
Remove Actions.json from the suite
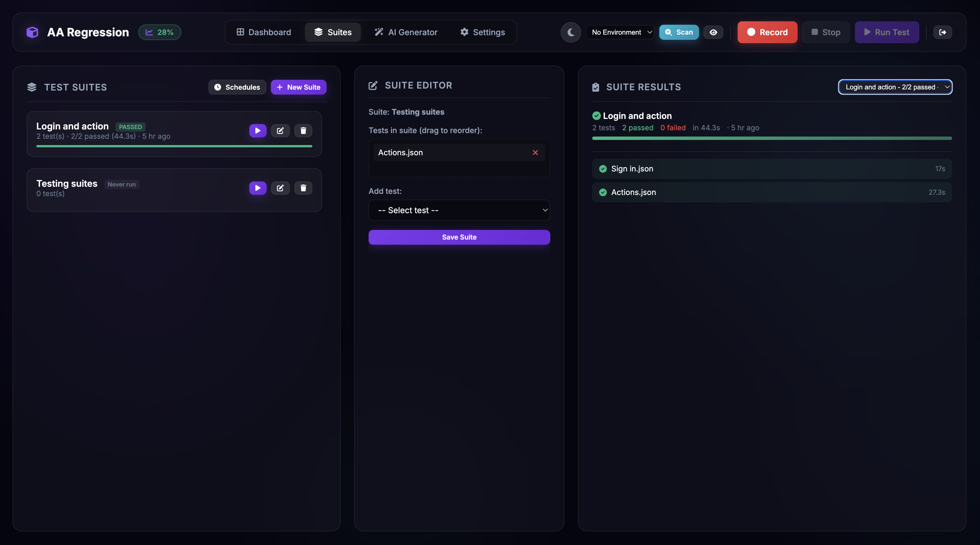point(535,152)
